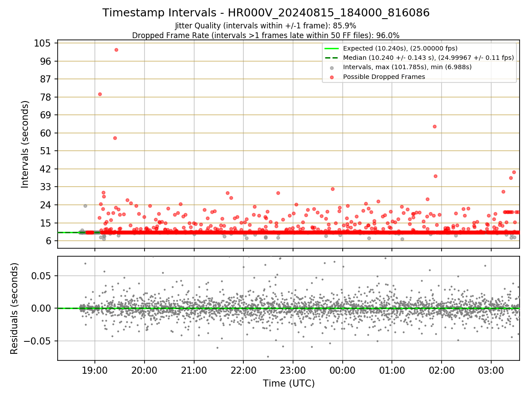Click the x-axis tick label '02:00'
Screen dimensions: 532x399
click(x=442, y=370)
